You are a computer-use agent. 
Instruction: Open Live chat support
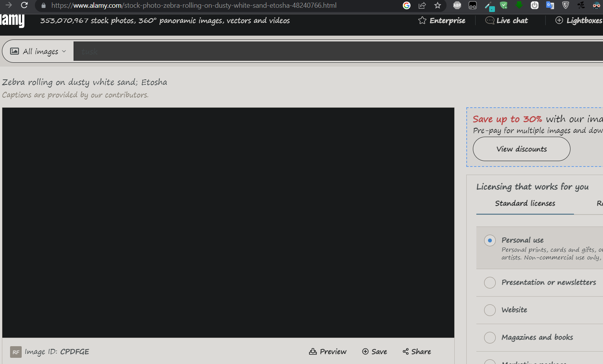tap(506, 21)
